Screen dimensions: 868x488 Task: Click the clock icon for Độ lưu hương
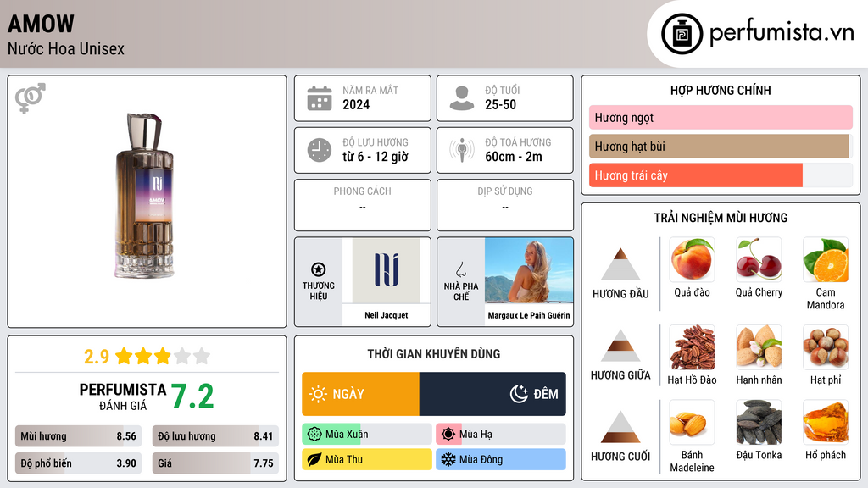click(x=320, y=150)
